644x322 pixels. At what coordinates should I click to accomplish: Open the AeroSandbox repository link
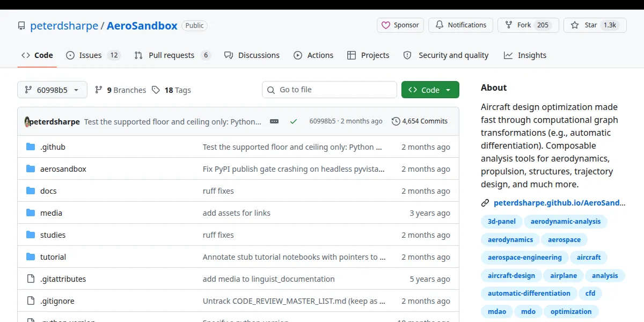(142, 25)
